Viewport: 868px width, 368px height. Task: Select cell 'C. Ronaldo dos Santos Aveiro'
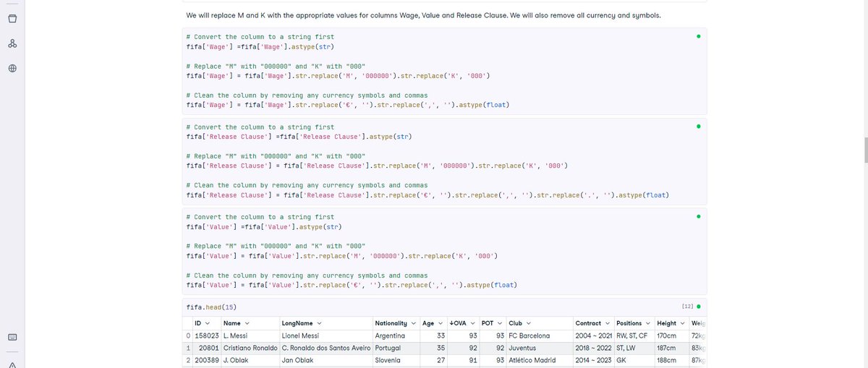point(326,348)
